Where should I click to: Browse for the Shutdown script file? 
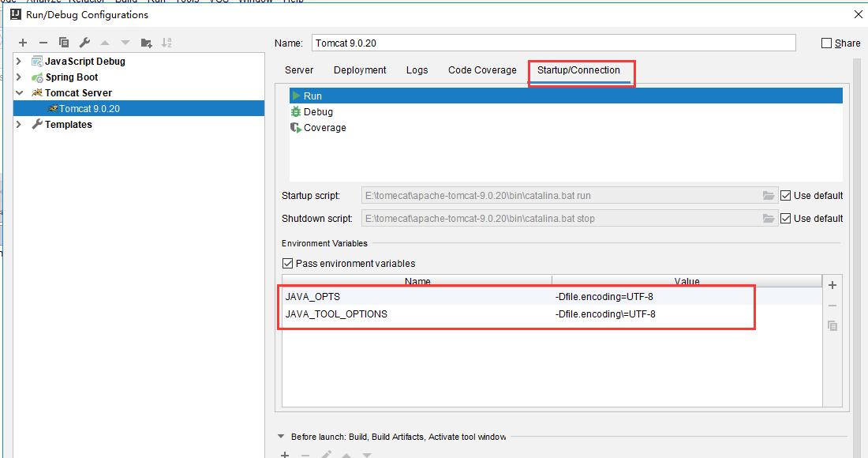(x=769, y=218)
